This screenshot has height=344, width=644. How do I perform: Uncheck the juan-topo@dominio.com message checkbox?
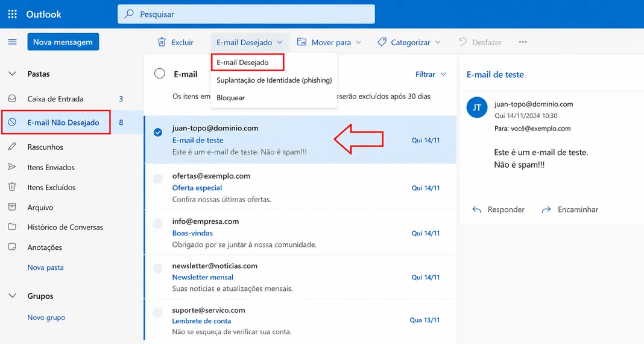[158, 132]
